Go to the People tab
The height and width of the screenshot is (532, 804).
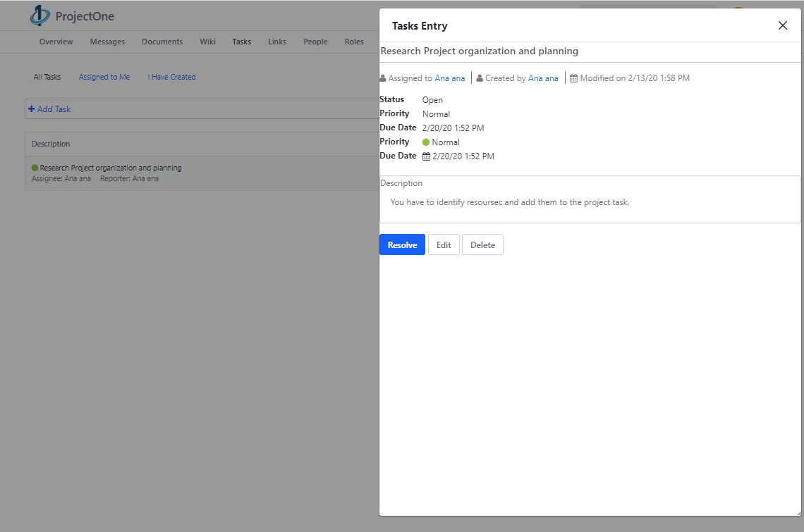[315, 42]
